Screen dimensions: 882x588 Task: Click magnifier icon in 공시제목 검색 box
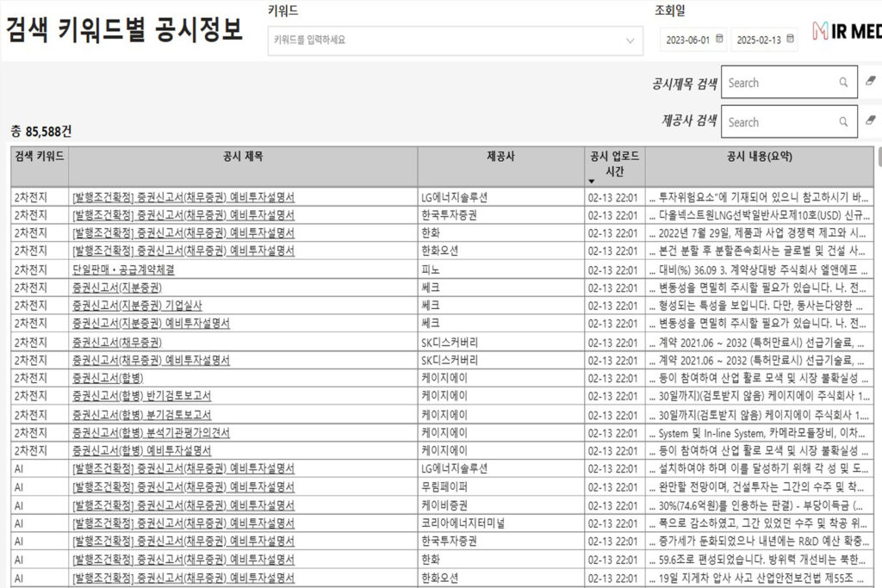(843, 82)
